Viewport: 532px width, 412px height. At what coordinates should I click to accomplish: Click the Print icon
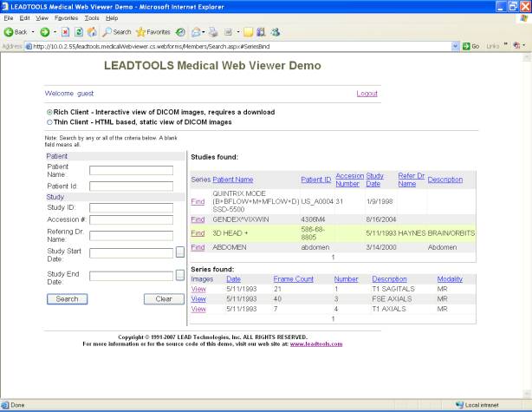pyautogui.click(x=213, y=32)
